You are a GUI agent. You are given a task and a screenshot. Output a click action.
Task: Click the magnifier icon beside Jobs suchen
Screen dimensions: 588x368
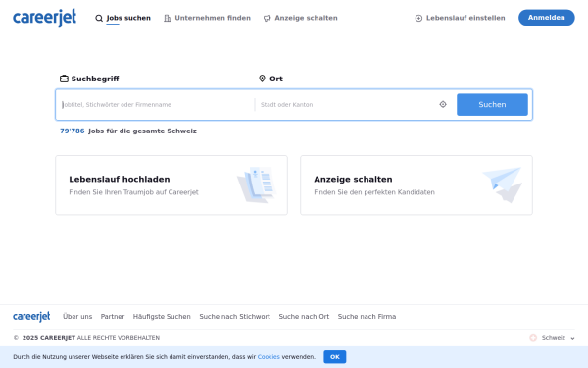[x=99, y=18]
